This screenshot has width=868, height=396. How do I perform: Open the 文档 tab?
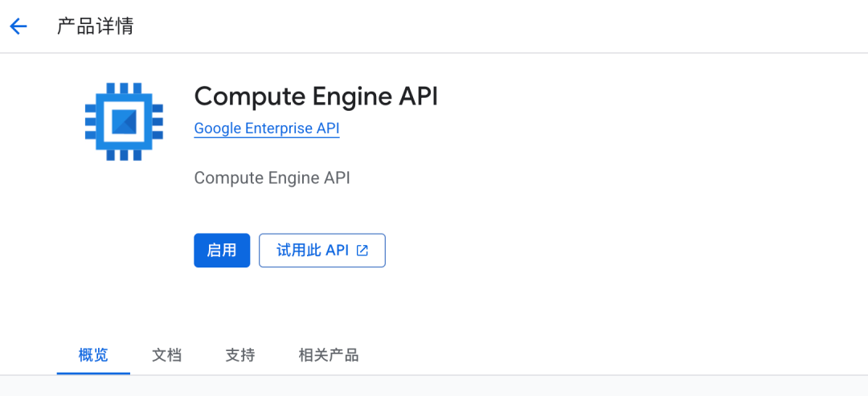[166, 355]
